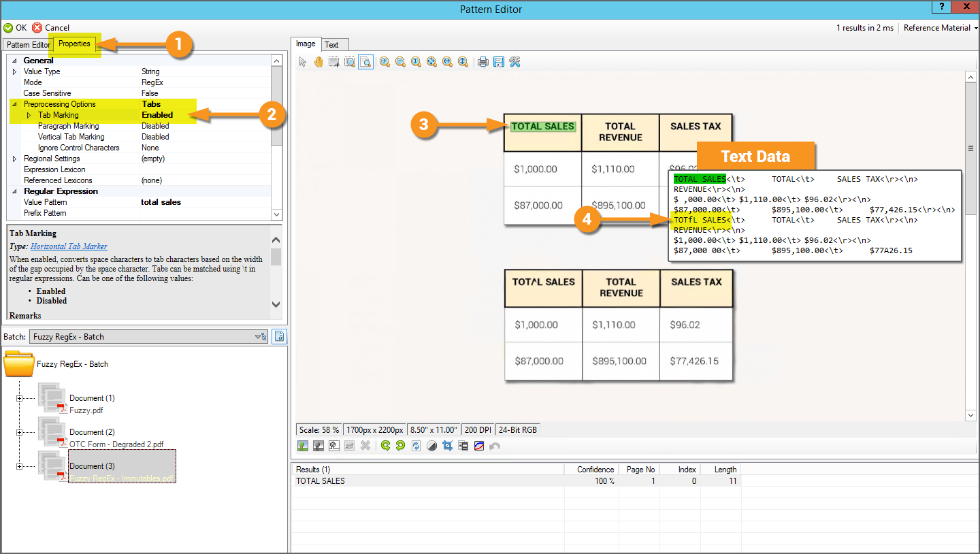Screen dimensions: 980x554
Task: Click the Save image floppy disk icon
Action: (499, 62)
